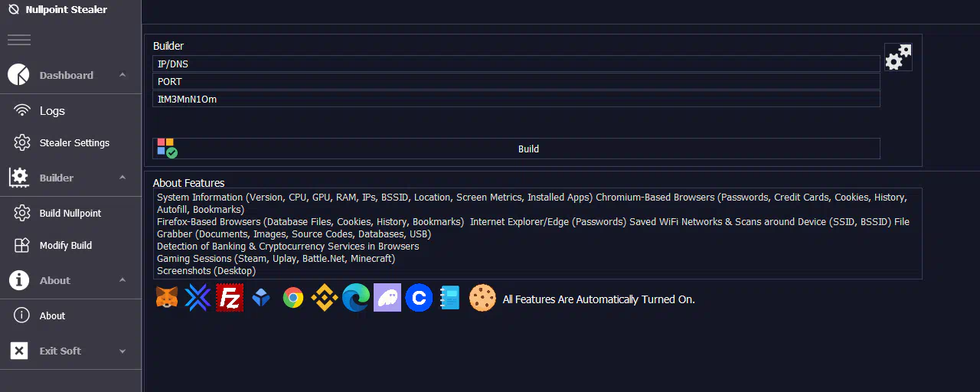Image resolution: width=980 pixels, height=392 pixels.
Task: Open the About sub-item under About section
Action: [x=52, y=315]
